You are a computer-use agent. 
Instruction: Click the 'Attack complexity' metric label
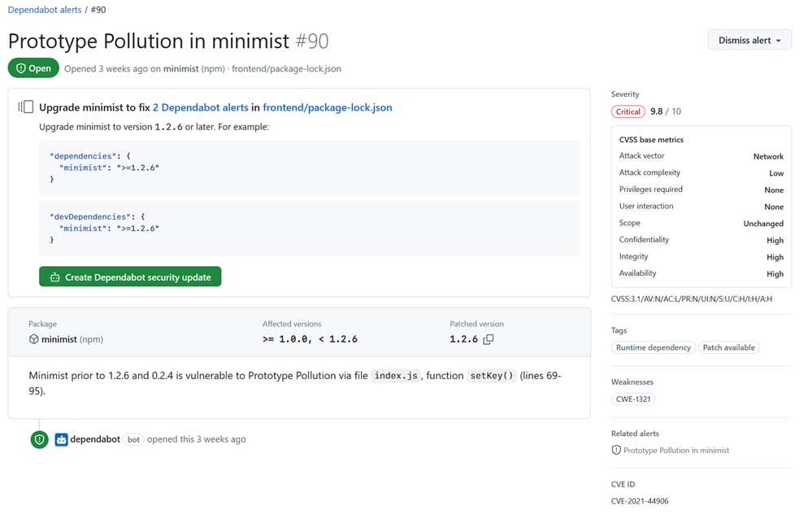[x=649, y=172]
